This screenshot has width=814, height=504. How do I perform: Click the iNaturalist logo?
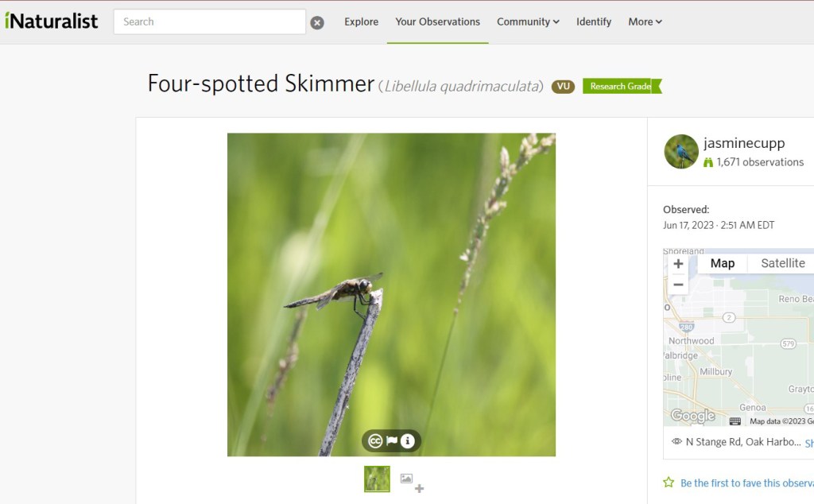[x=51, y=21]
